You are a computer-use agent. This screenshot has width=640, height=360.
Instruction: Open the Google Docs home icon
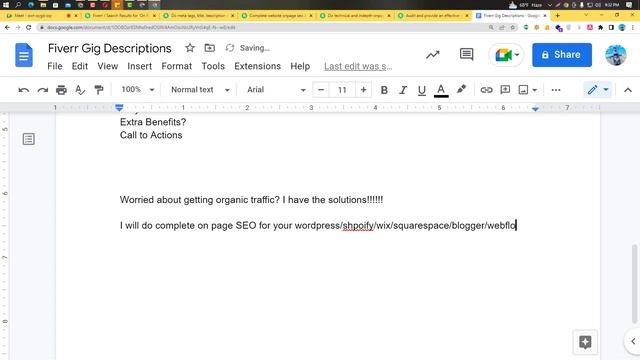pyautogui.click(x=24, y=55)
